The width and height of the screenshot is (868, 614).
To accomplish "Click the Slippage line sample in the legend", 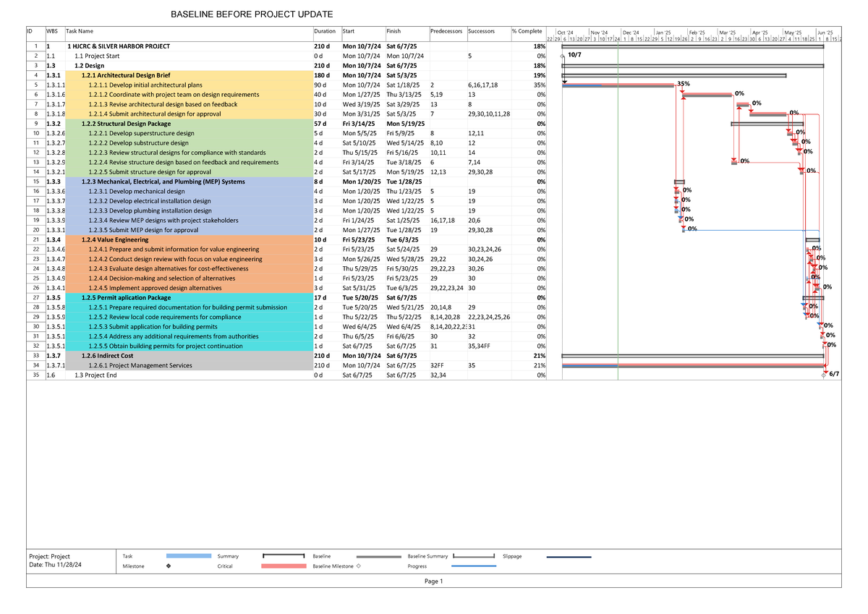I will 569,557.
